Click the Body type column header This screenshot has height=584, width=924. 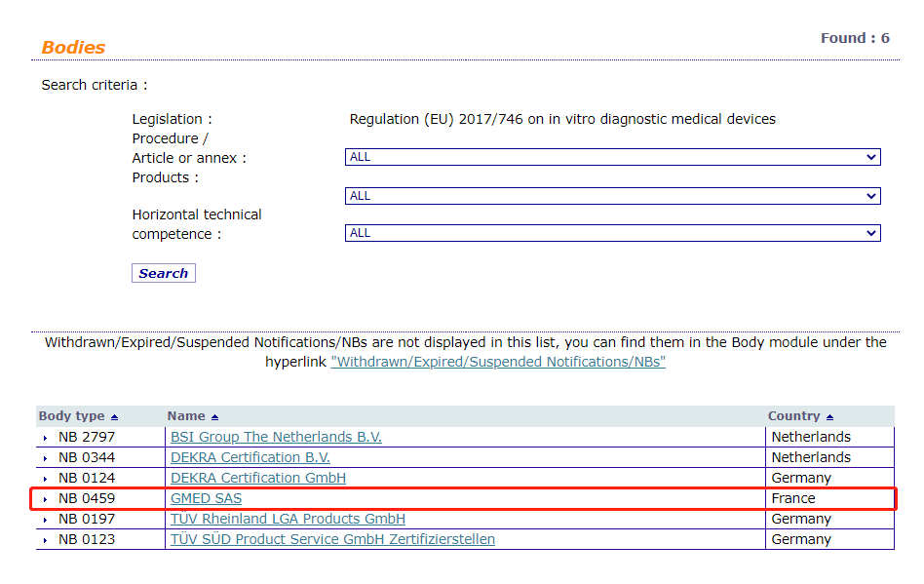tap(71, 416)
